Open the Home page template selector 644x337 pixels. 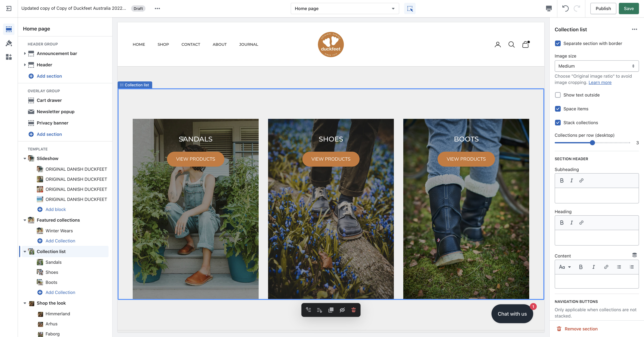(344, 8)
